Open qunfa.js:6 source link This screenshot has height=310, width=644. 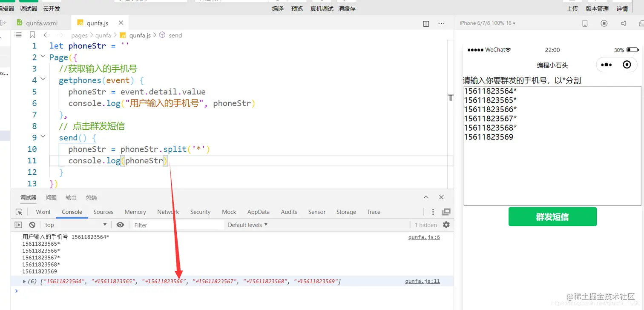pyautogui.click(x=424, y=237)
